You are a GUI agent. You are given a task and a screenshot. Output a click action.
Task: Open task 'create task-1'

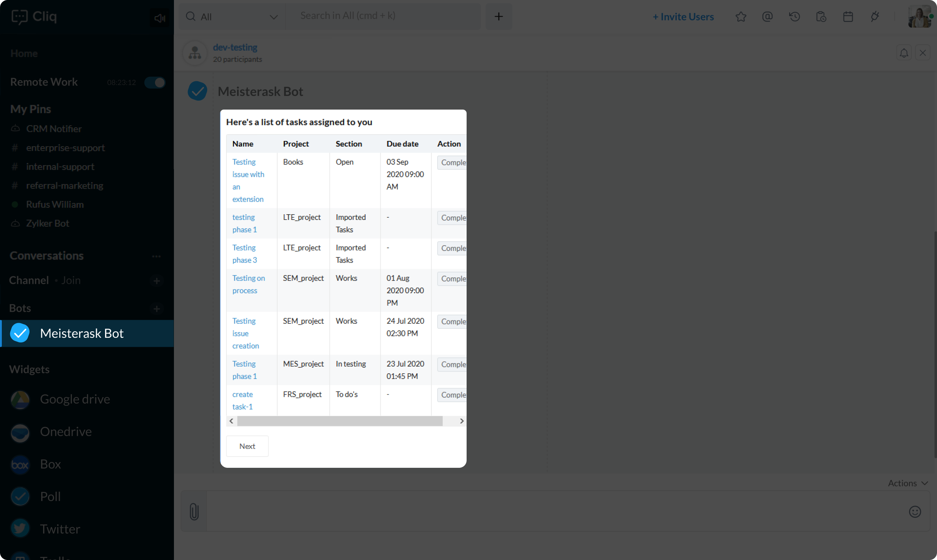(x=243, y=400)
